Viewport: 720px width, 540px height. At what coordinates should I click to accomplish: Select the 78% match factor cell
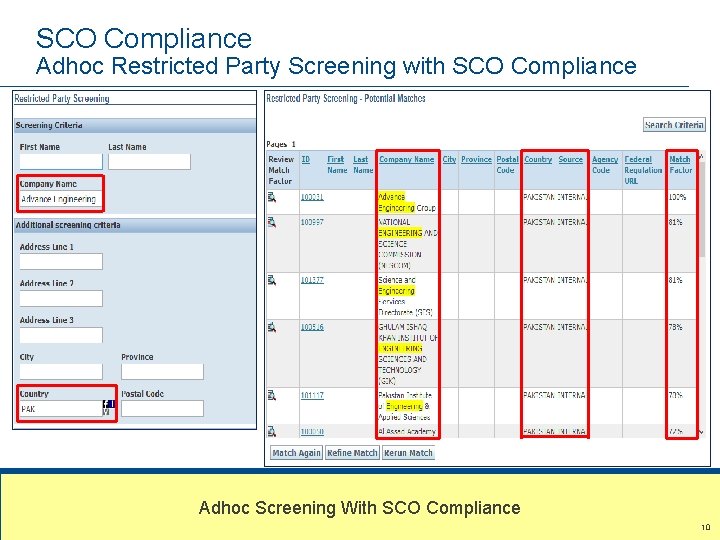click(680, 354)
